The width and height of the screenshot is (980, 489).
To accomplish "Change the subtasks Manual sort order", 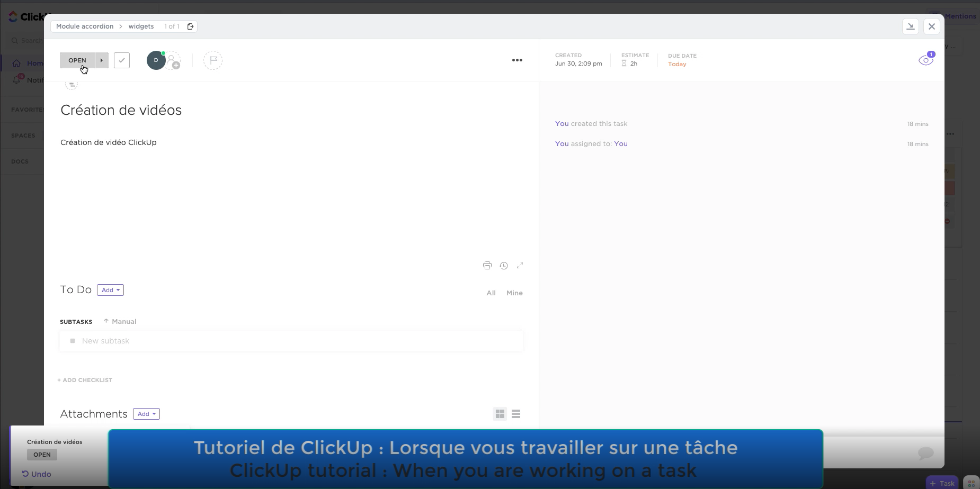I will coord(120,321).
